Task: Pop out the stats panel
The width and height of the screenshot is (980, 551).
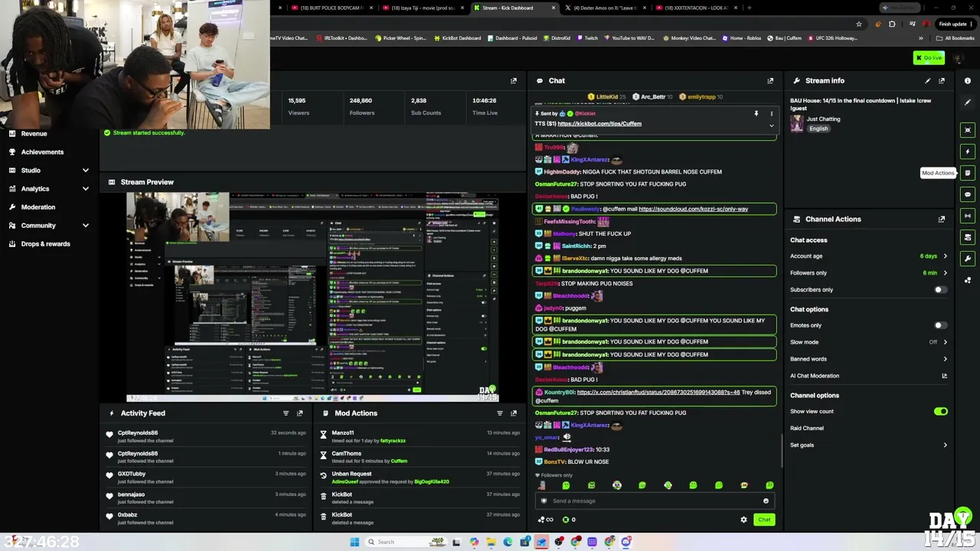Action: 514,80
